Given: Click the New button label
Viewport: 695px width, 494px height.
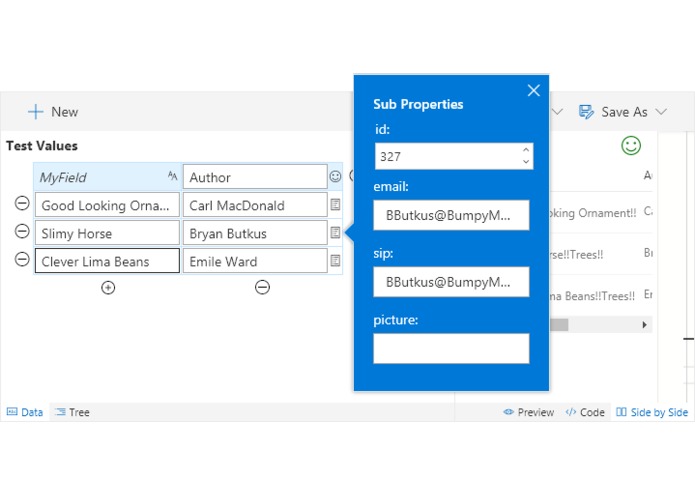Looking at the screenshot, I should [65, 112].
